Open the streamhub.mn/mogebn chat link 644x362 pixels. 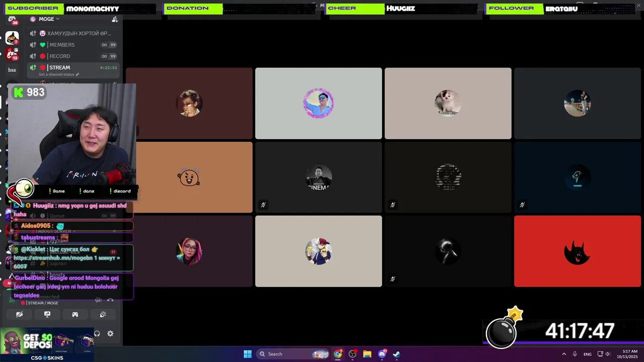[x=58, y=258]
